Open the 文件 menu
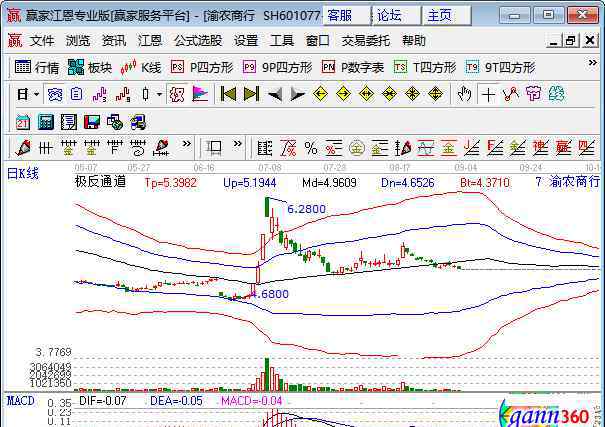The height and width of the screenshot is (427, 605). [x=42, y=41]
